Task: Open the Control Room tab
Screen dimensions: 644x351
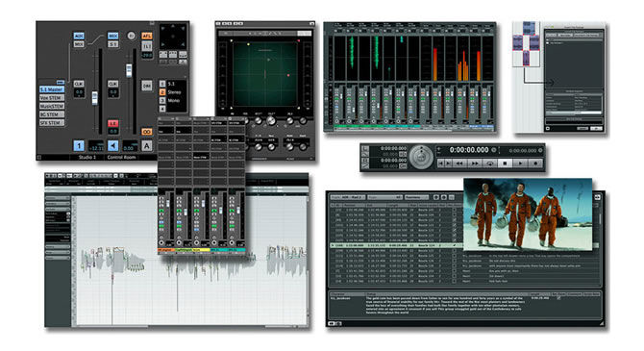Action: (x=121, y=158)
